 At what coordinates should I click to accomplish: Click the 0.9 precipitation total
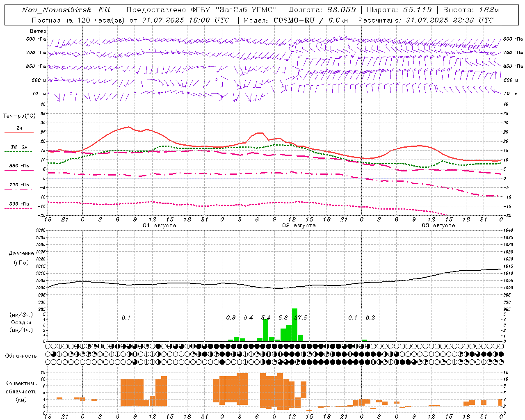pos(231,317)
